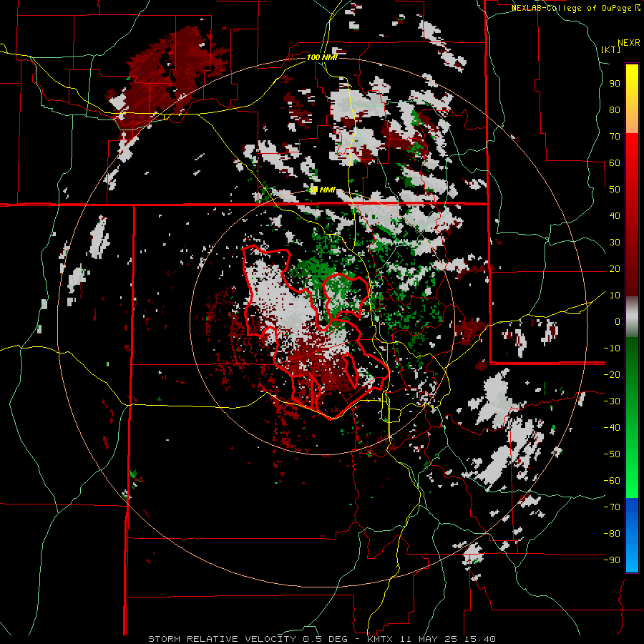Click the NEXR label above the color scale
644x644 pixels.
click(x=628, y=43)
